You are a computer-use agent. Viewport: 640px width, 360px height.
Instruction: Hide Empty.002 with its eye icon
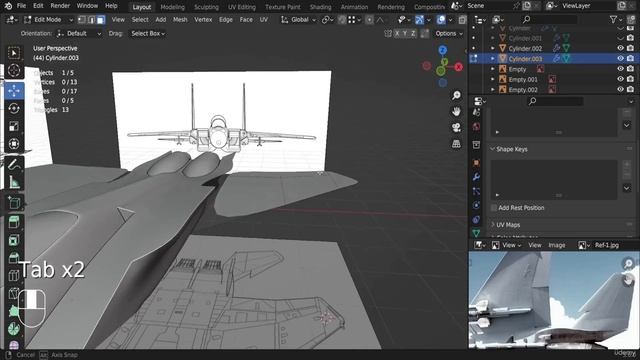click(x=620, y=89)
